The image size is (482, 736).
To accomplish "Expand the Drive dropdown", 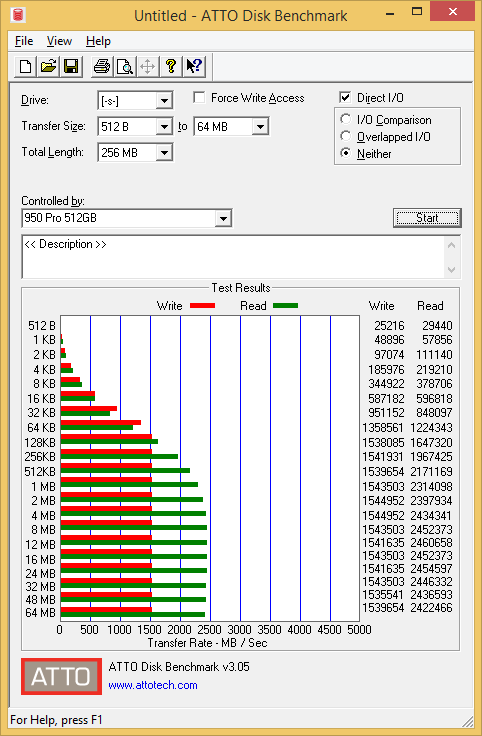I will click(164, 100).
